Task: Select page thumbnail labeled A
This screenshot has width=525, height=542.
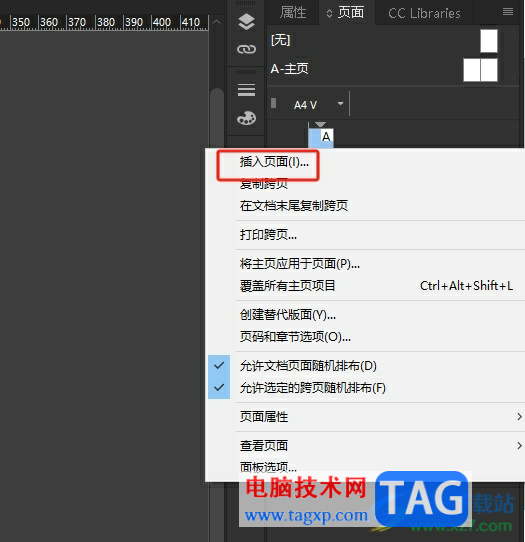Action: (321, 138)
